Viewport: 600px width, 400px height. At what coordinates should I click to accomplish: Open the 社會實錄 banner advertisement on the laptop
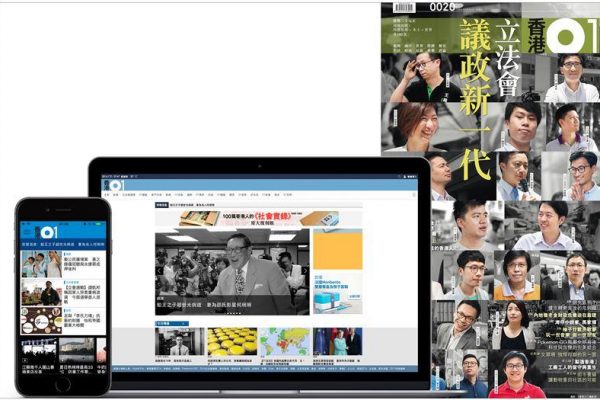(259, 219)
